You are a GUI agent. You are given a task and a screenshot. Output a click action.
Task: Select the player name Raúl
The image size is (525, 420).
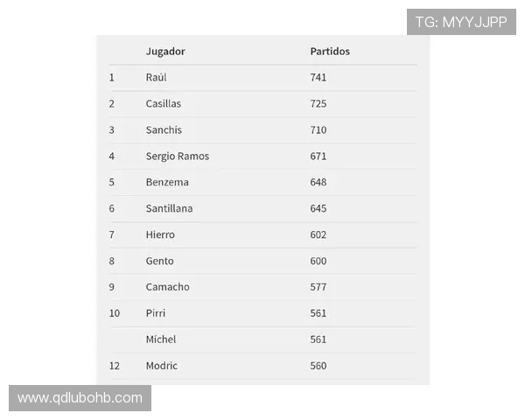click(x=156, y=78)
